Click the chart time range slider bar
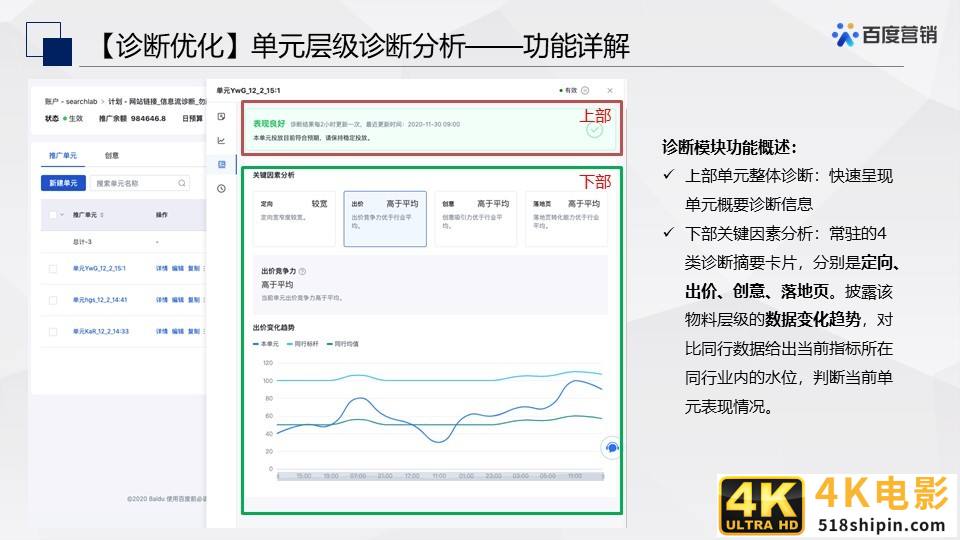The height and width of the screenshot is (540, 960). 440,476
